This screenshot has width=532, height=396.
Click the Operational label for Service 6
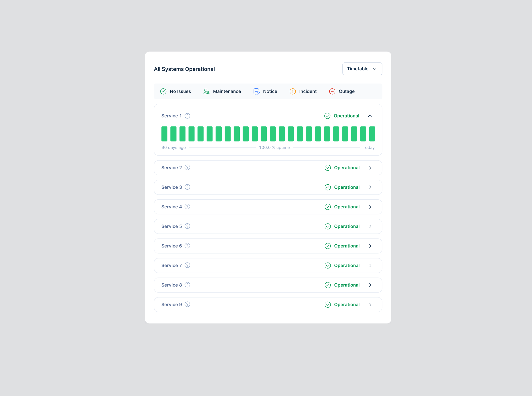(347, 246)
